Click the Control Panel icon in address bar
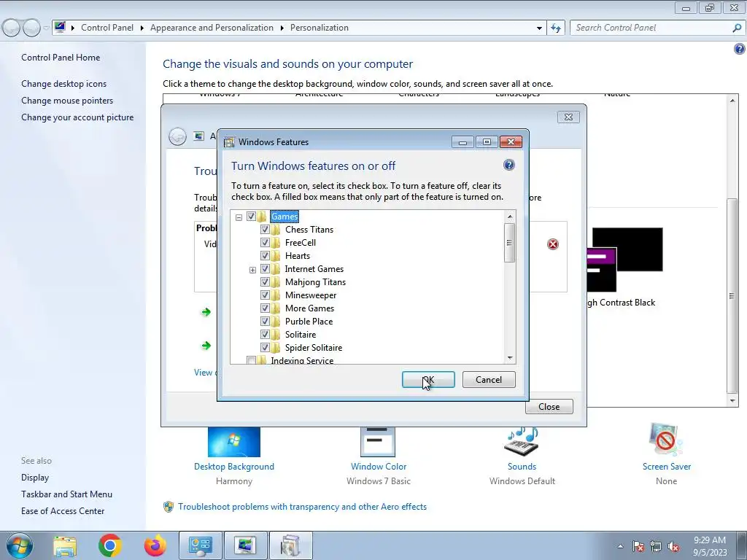The width and height of the screenshot is (747, 560). tap(60, 27)
